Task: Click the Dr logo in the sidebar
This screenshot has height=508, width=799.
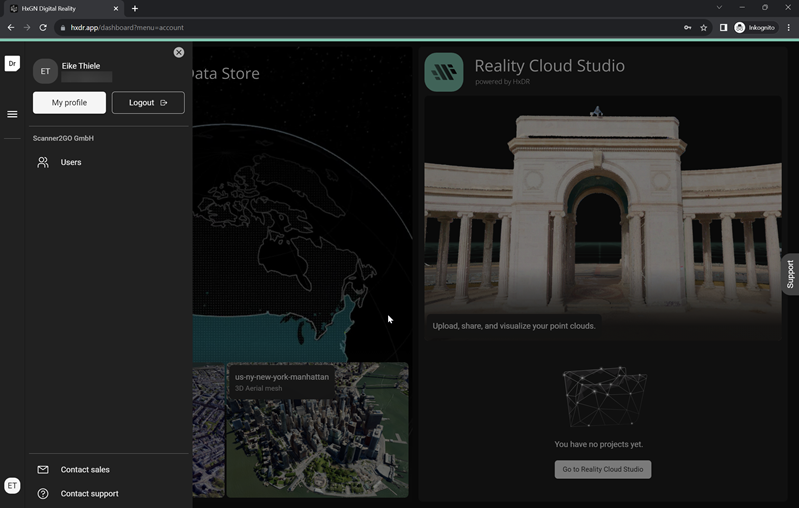Action: (12, 64)
